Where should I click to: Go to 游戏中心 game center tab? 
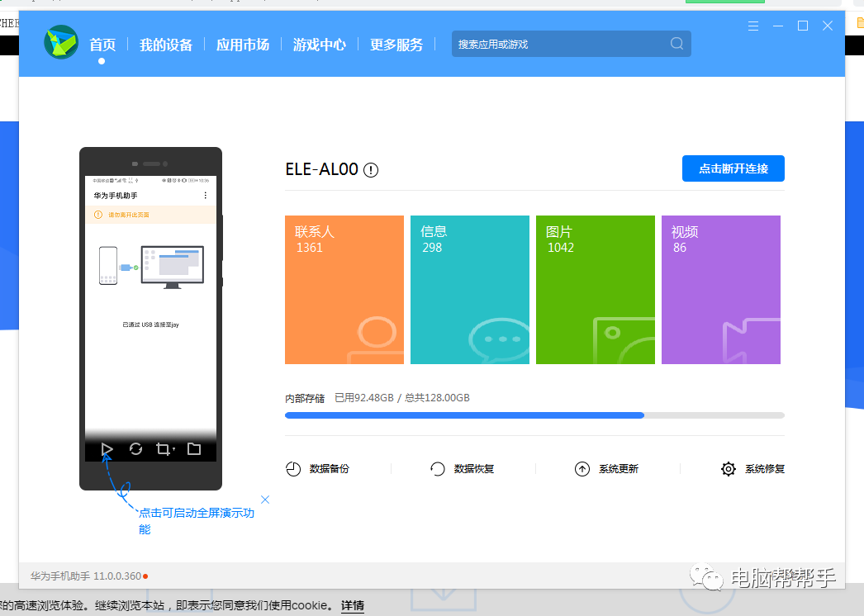click(320, 45)
